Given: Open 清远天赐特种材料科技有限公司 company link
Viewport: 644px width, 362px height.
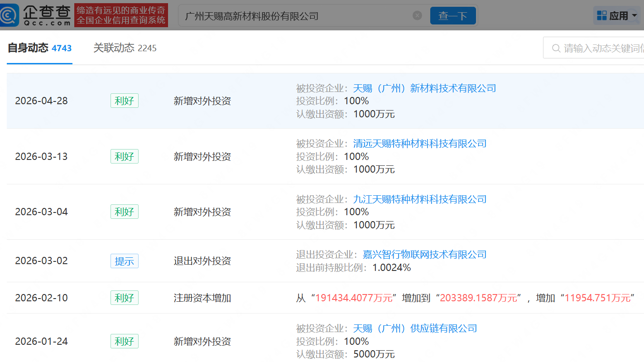Looking at the screenshot, I should point(420,144).
